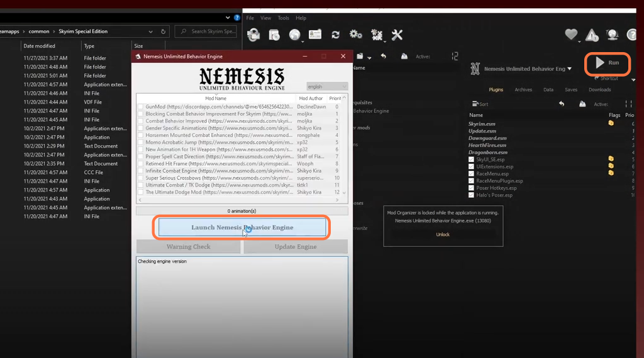Click create backup icon above mod list
Viewport: 644px width, 358px height.
coord(404,56)
